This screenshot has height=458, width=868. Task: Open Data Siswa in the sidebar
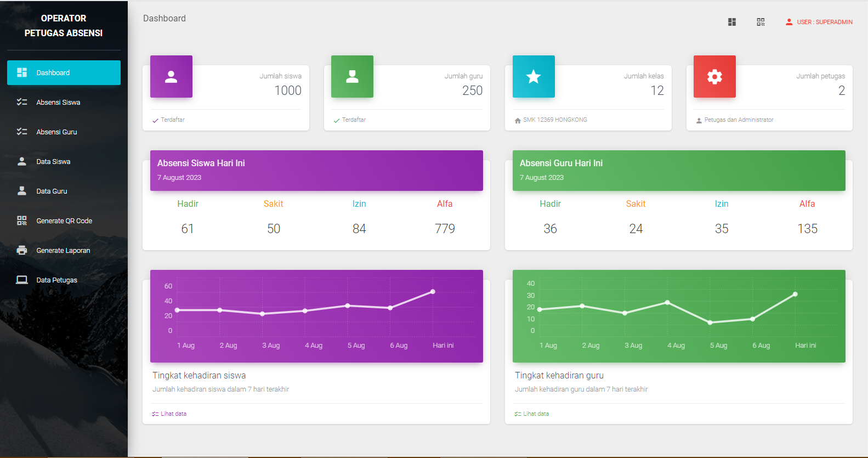(x=53, y=162)
